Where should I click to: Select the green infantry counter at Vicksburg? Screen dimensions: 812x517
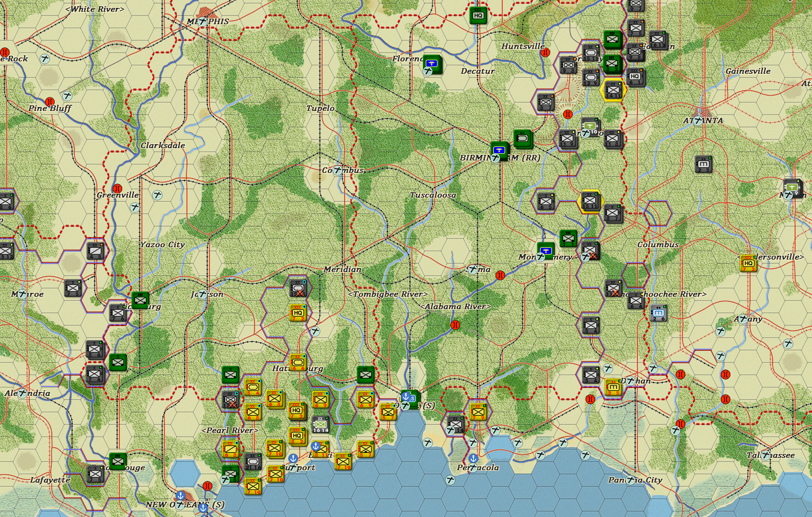[140, 300]
